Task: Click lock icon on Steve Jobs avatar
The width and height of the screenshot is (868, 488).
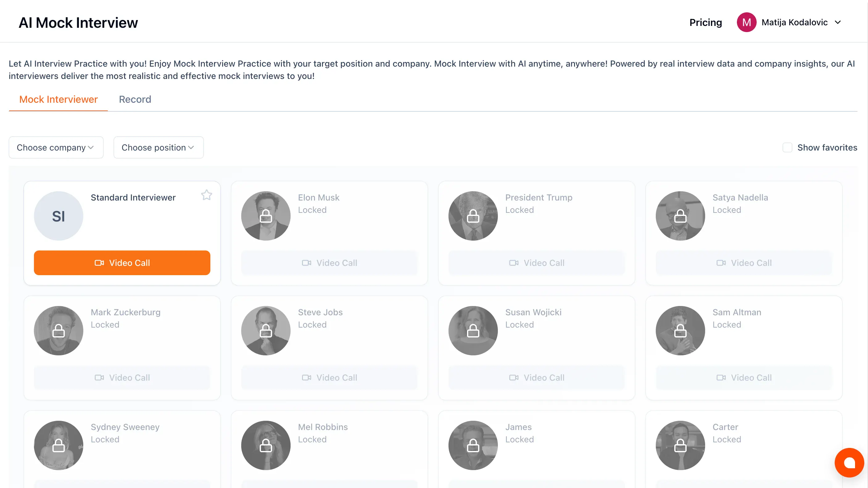Action: [x=266, y=331]
